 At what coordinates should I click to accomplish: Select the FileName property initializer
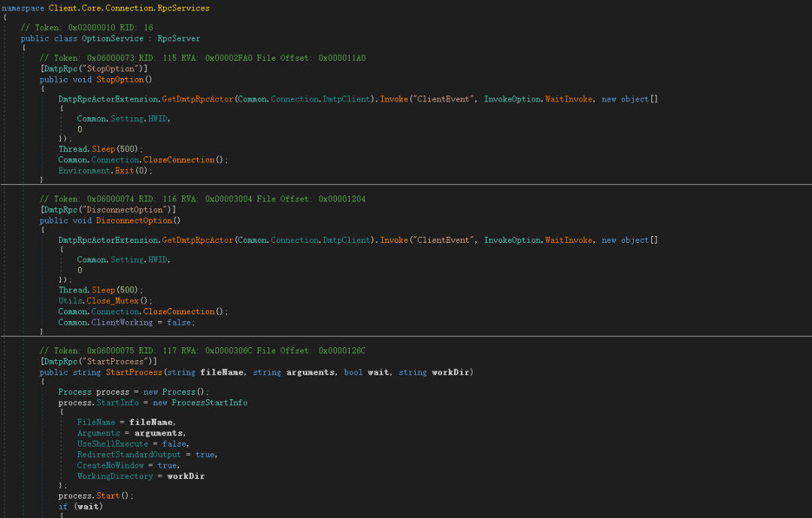point(96,423)
